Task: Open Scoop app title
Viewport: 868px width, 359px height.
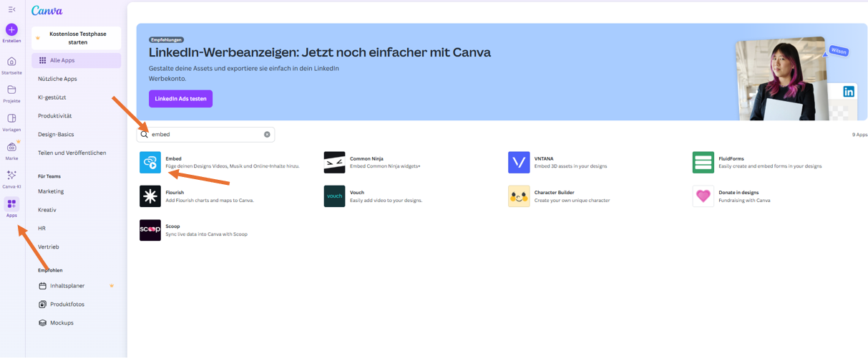Action: coord(173,226)
